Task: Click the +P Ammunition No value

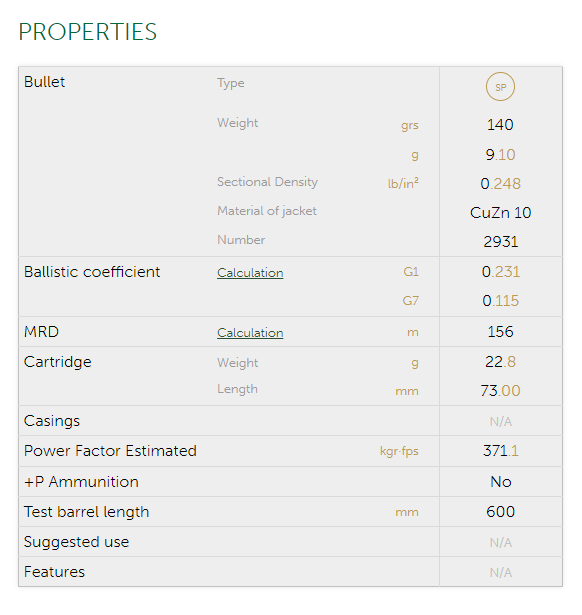Action: [x=500, y=482]
